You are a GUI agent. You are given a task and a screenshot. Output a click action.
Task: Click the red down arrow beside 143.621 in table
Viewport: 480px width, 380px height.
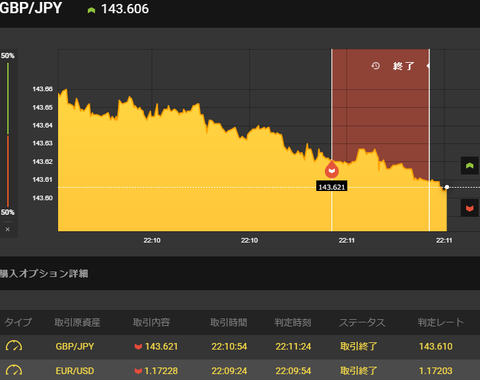138,347
